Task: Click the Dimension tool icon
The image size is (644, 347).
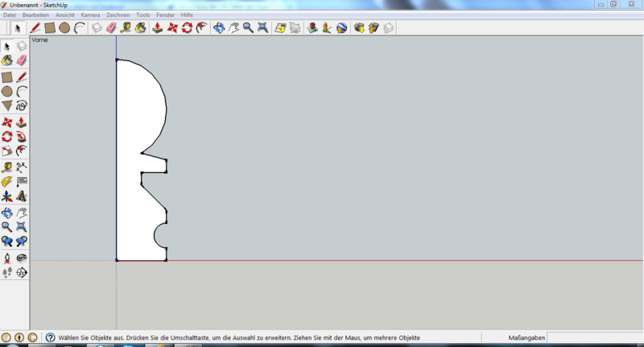Action: 22,167
